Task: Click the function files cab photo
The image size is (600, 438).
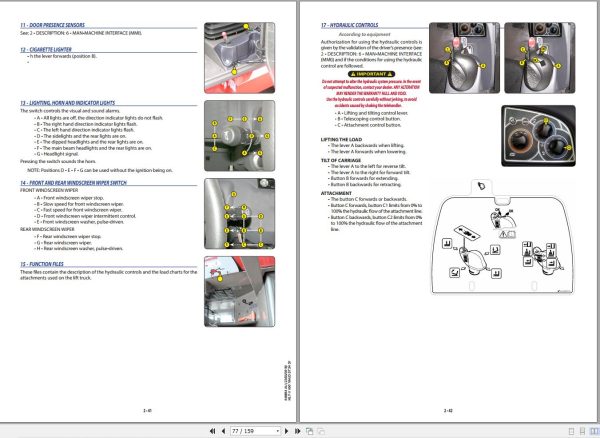Action: (x=240, y=291)
